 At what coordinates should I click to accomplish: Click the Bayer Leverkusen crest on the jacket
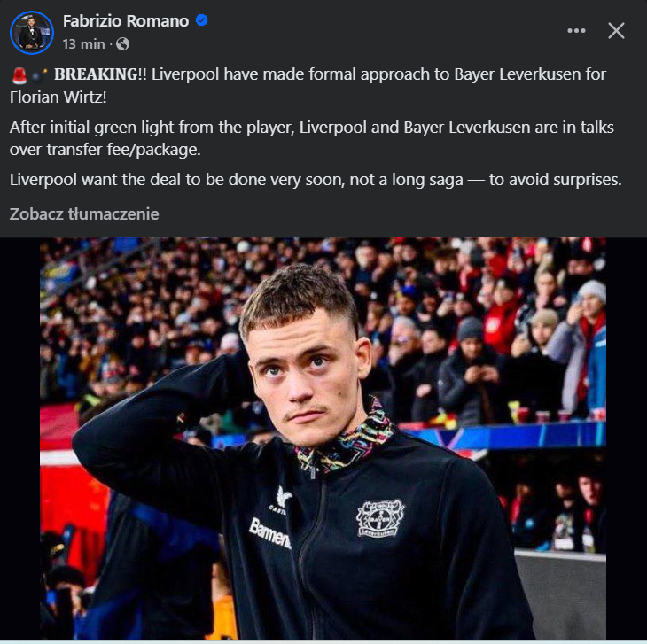click(x=380, y=518)
